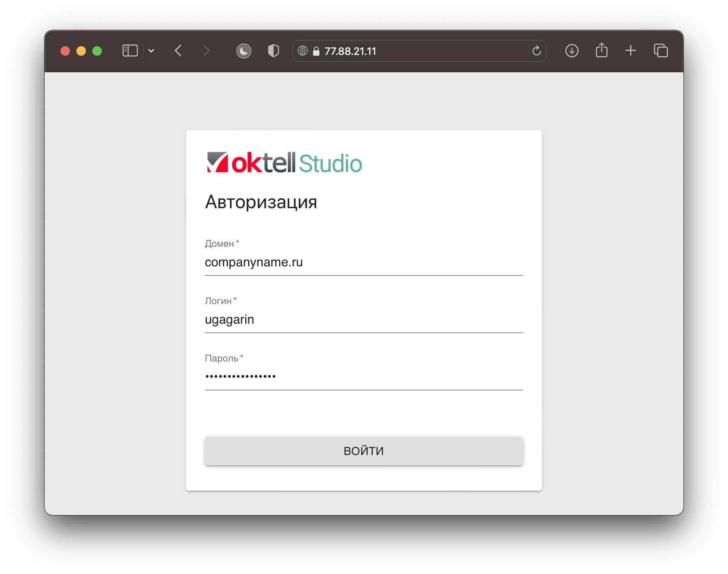Open the privacy shield report icon
This screenshot has width=728, height=574.
[273, 51]
